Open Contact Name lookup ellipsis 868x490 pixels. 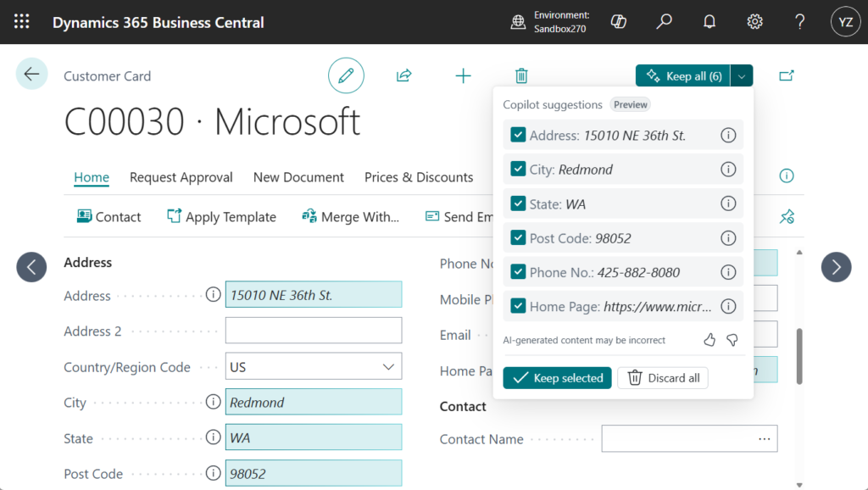tap(765, 439)
